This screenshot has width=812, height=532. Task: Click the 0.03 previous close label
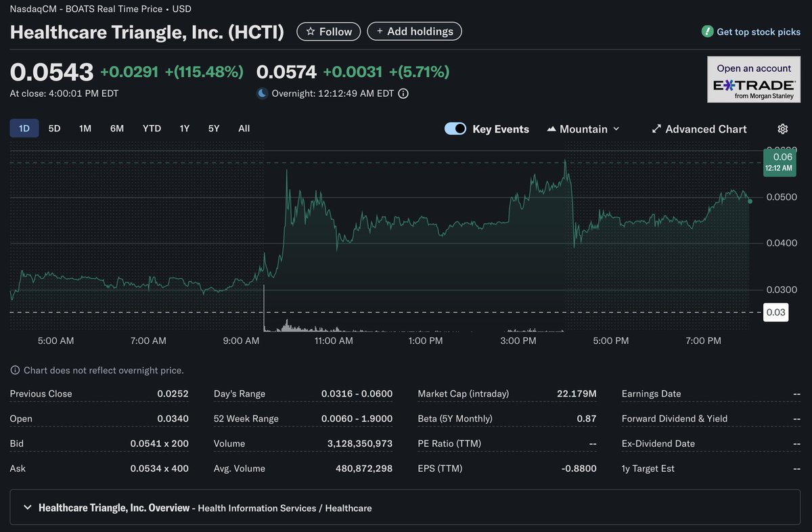coord(776,312)
